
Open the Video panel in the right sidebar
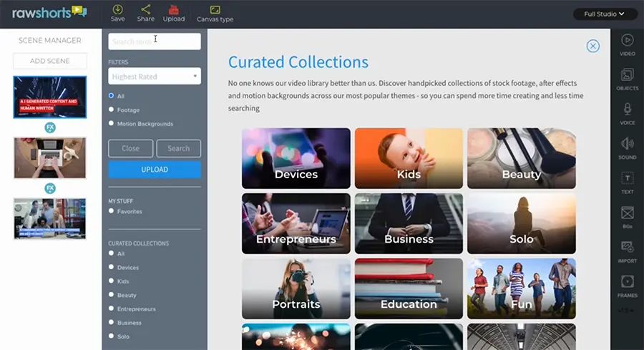pos(627,45)
